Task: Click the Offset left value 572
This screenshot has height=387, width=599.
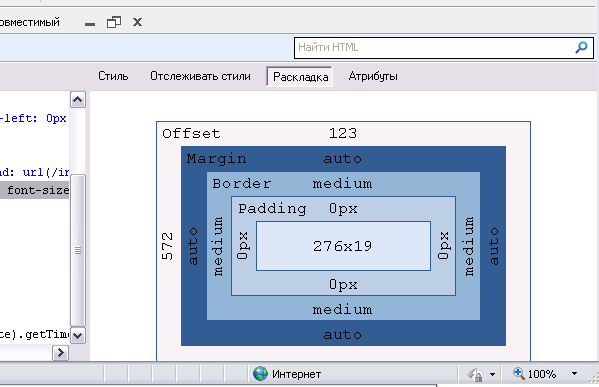Action: [x=167, y=246]
